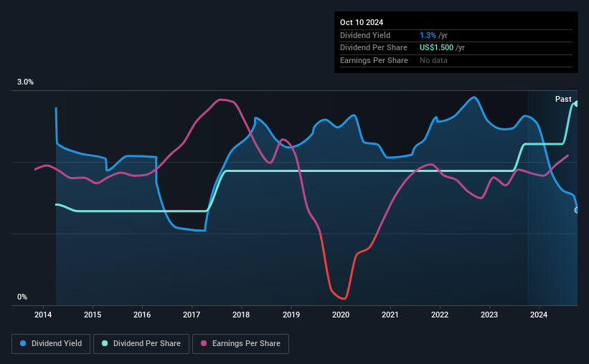Click the 2024 x-axis label
The image size is (589, 364).
pyautogui.click(x=539, y=315)
